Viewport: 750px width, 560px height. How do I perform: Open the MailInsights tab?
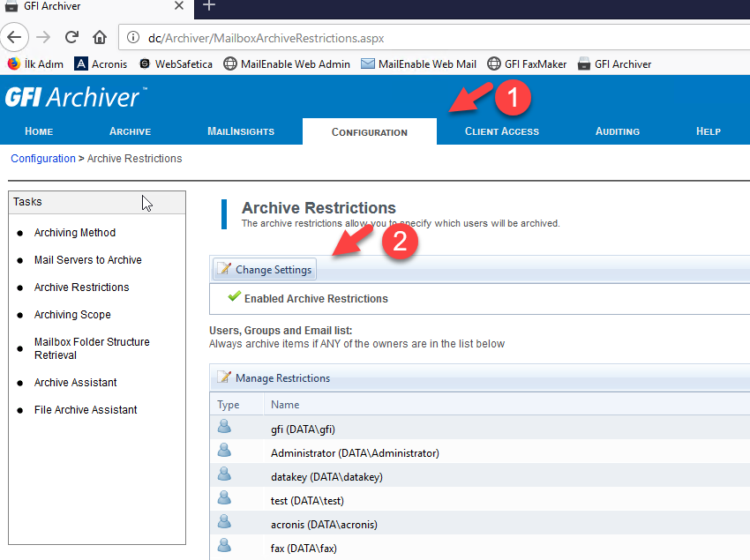[x=241, y=131]
